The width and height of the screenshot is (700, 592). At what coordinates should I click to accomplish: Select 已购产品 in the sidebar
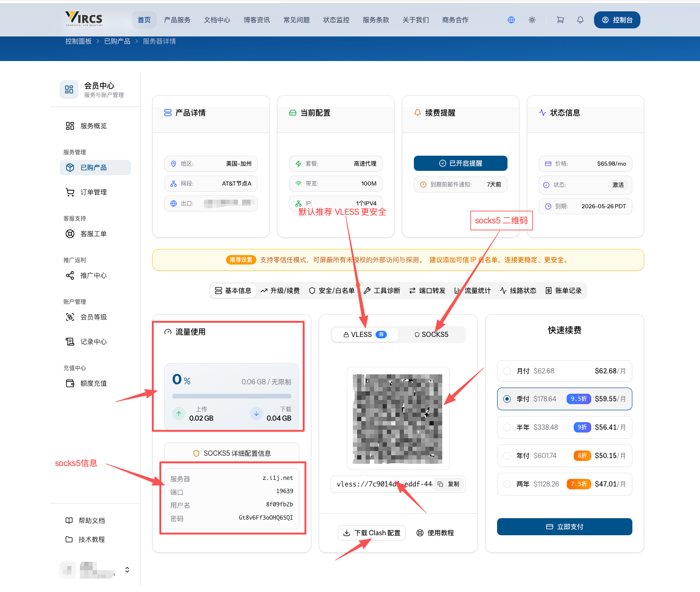[95, 168]
